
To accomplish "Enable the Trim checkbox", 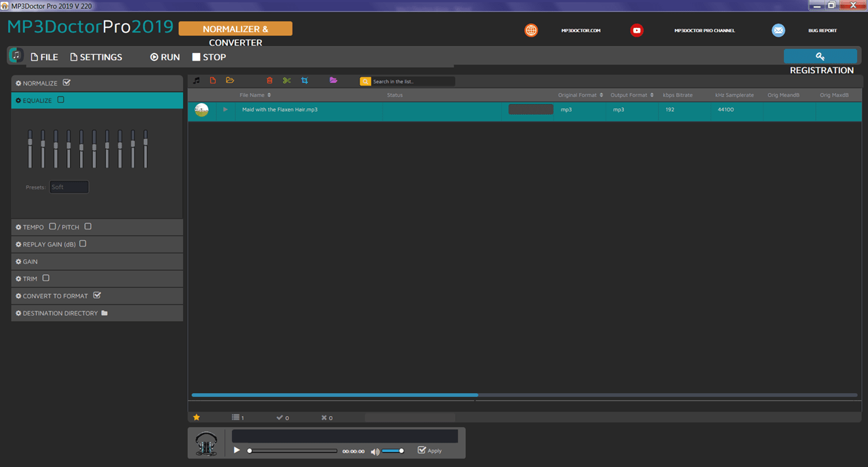I will [x=46, y=278].
